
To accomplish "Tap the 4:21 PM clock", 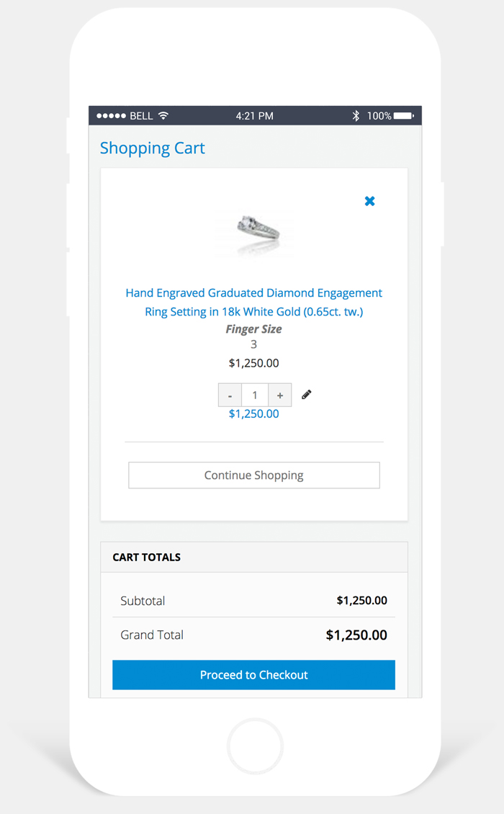I will pos(254,115).
